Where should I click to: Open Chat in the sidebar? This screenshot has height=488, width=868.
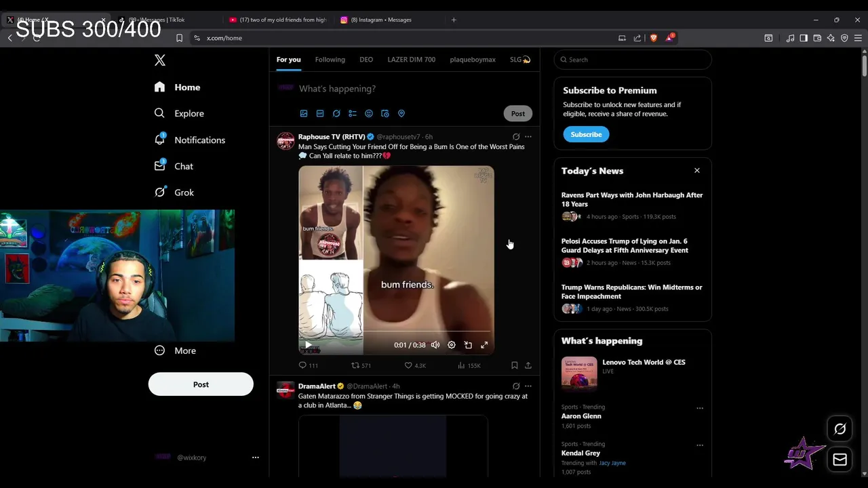pos(174,166)
